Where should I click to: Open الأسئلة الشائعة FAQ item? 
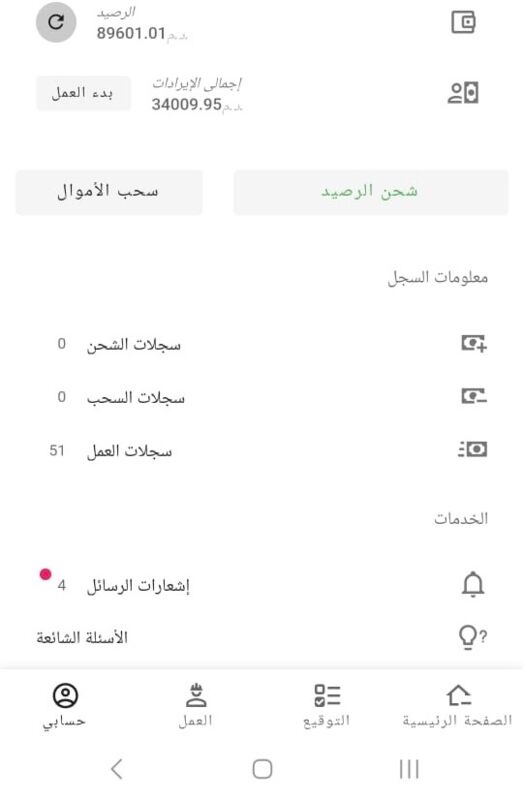[x=261, y=638]
